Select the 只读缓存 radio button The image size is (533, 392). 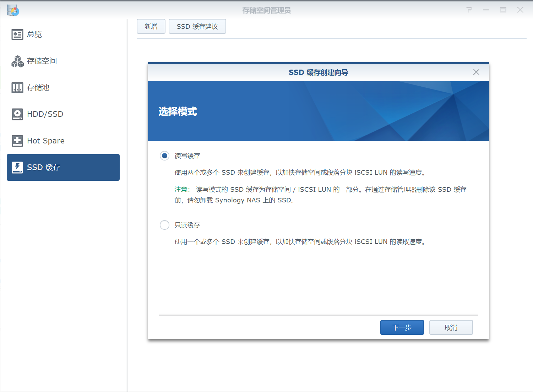[164, 225]
